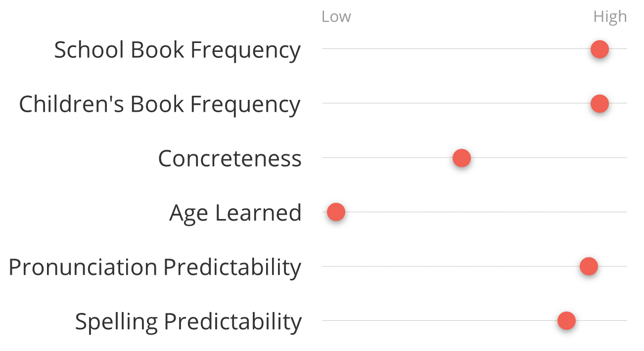The height and width of the screenshot is (351, 644).
Task: Set Concreteness track to its low end
Action: click(x=322, y=158)
